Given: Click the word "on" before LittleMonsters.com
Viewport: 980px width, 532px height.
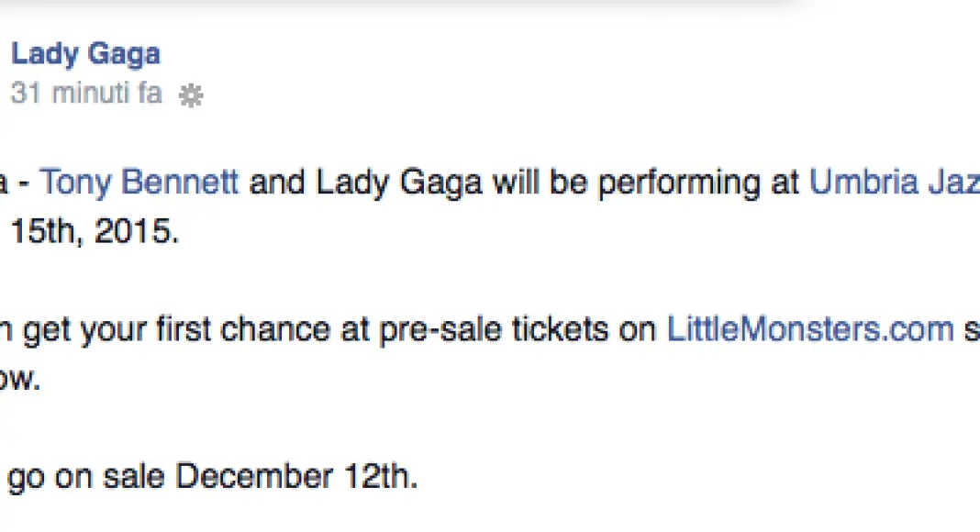Looking at the screenshot, I should [637, 330].
